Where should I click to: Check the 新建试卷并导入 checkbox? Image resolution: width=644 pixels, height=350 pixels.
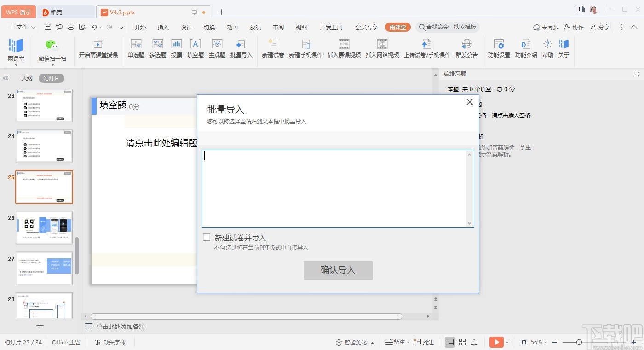click(207, 238)
